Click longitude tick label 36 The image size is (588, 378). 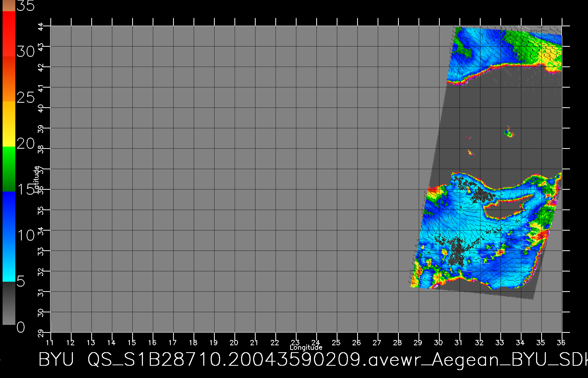coord(561,343)
